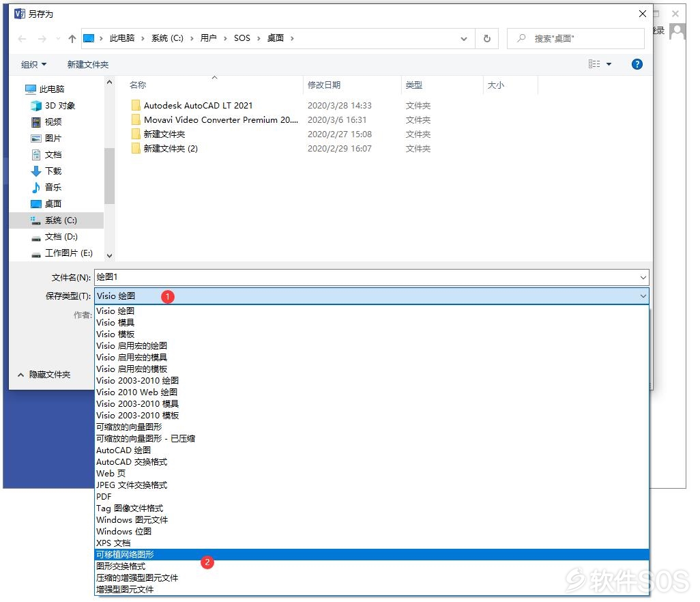This screenshot has height=602, width=700.
Task: Close the 另存为 dialog
Action: 643,14
